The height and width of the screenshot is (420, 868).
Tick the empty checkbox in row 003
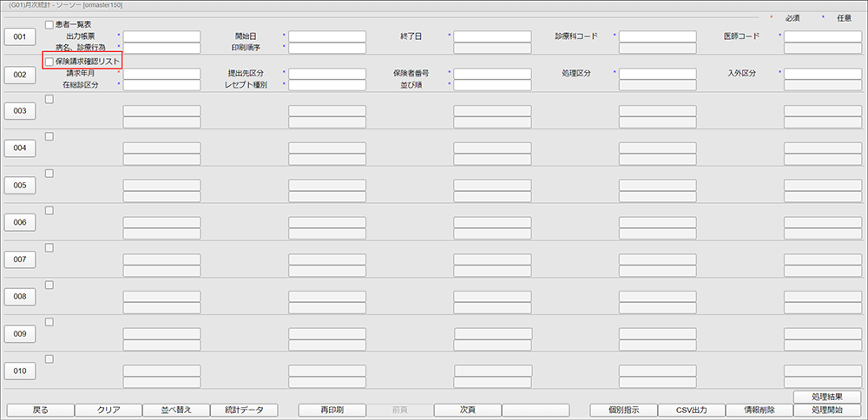click(49, 99)
